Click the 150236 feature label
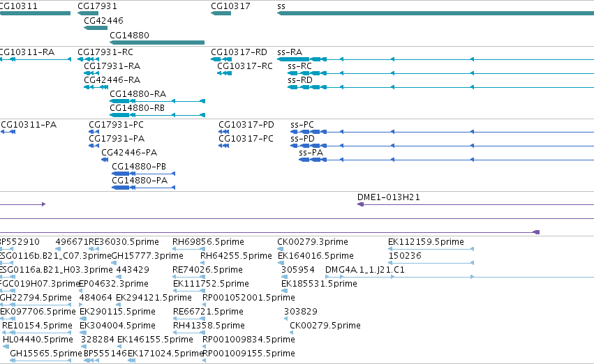The image size is (594, 364). click(405, 256)
